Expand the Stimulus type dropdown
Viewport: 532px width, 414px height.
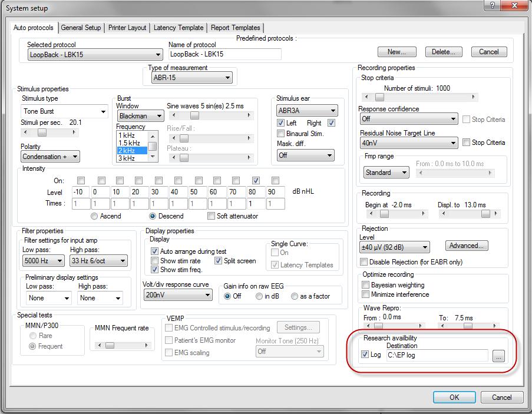click(64, 111)
